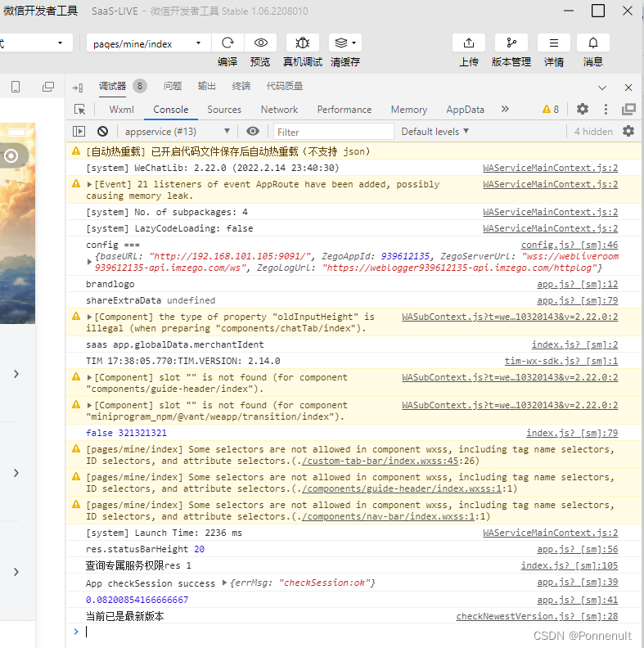Open the 终端 terminal tab
Image resolution: width=644 pixels, height=648 pixels.
click(x=241, y=86)
